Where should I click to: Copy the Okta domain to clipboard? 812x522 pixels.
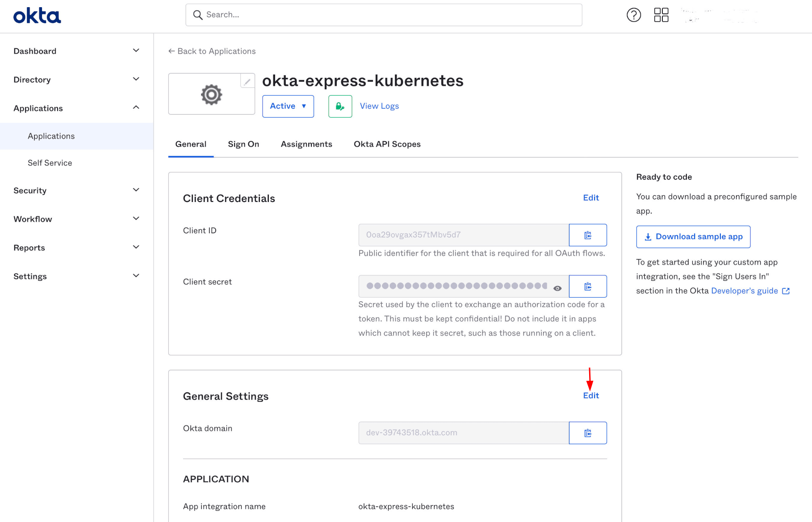[587, 433]
